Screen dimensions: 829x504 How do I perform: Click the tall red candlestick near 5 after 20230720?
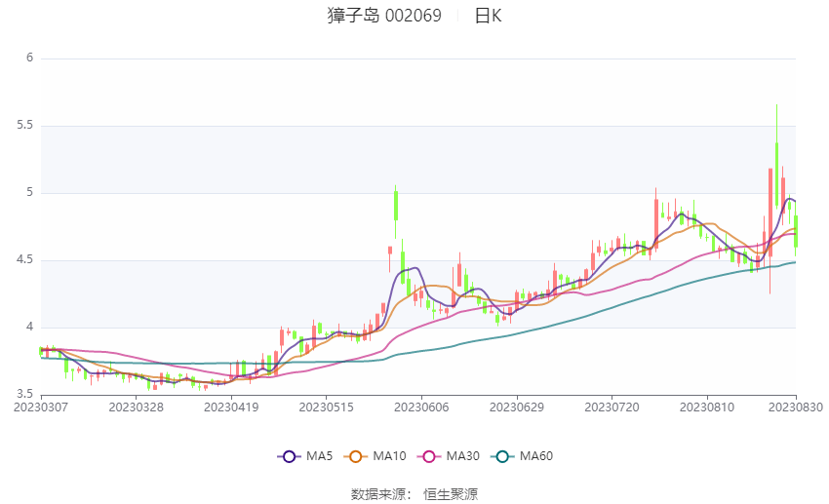[656, 222]
